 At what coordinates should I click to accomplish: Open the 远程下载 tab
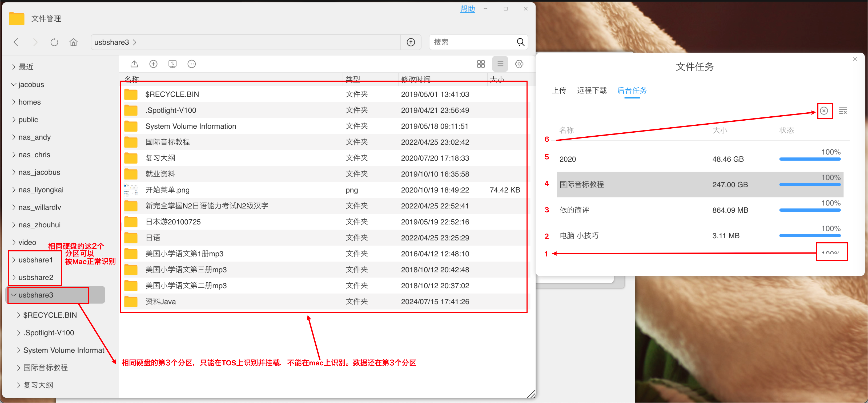click(591, 90)
